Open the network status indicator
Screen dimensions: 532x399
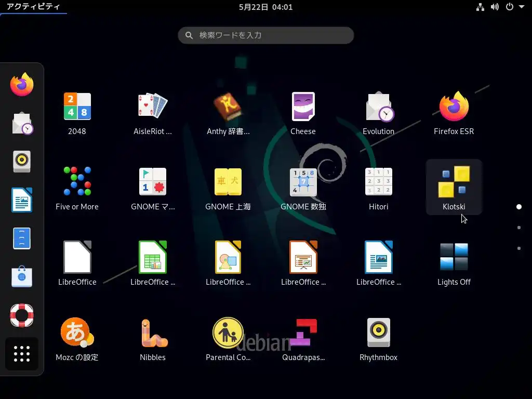coord(480,7)
